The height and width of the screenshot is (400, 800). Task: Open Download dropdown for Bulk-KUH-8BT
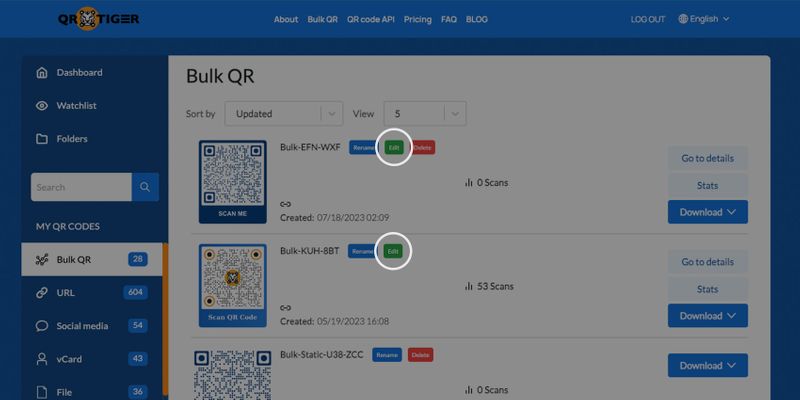coord(708,315)
